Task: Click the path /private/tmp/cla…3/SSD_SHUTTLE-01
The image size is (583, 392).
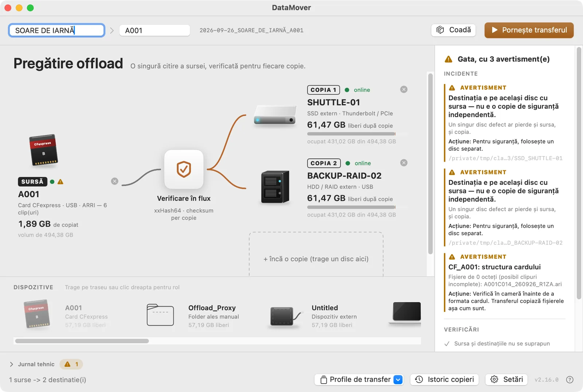Action: coord(505,158)
